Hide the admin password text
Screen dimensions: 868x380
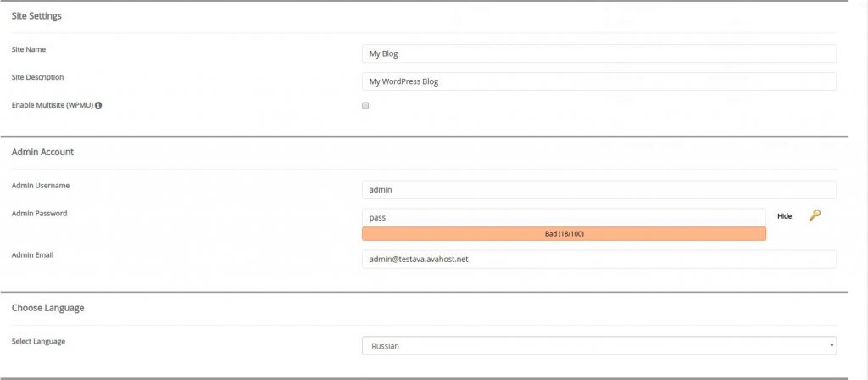784,216
